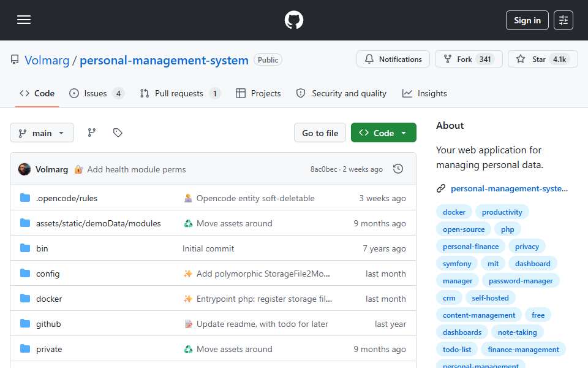Screen dimensions: 588x368
Task: Open the hamburger navigation menu
Action: click(x=24, y=20)
